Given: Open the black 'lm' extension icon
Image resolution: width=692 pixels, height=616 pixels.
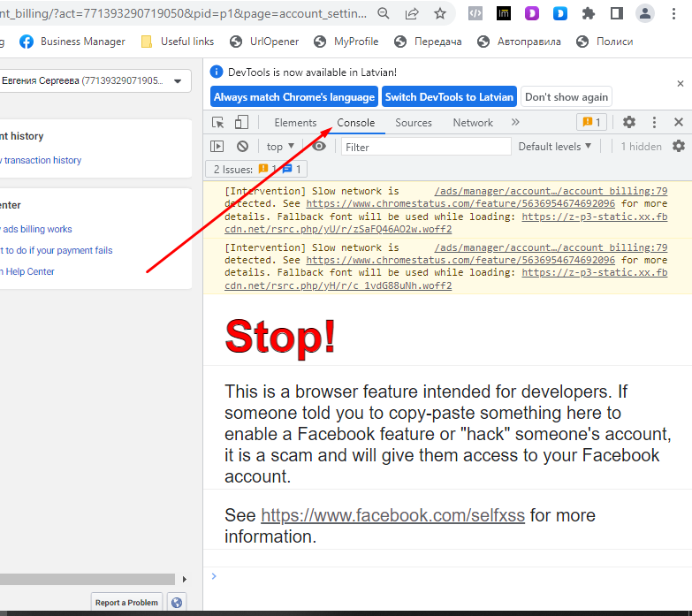Looking at the screenshot, I should [504, 13].
